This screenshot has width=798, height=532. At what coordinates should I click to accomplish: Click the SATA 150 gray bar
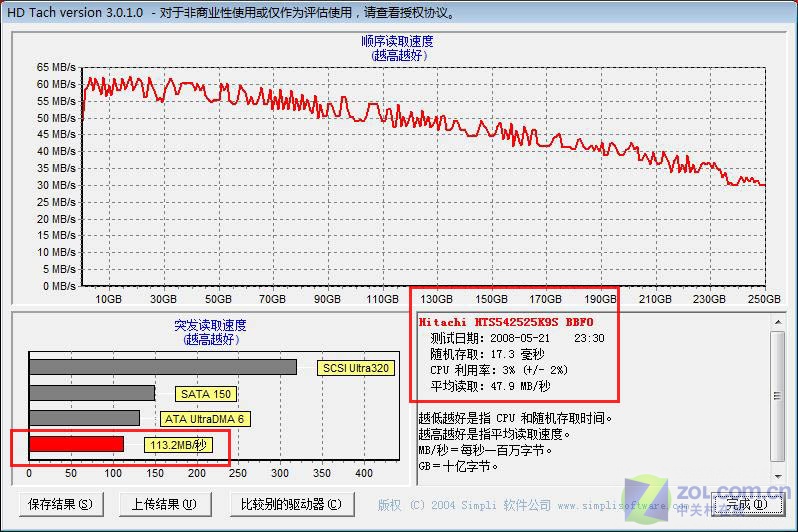92,393
